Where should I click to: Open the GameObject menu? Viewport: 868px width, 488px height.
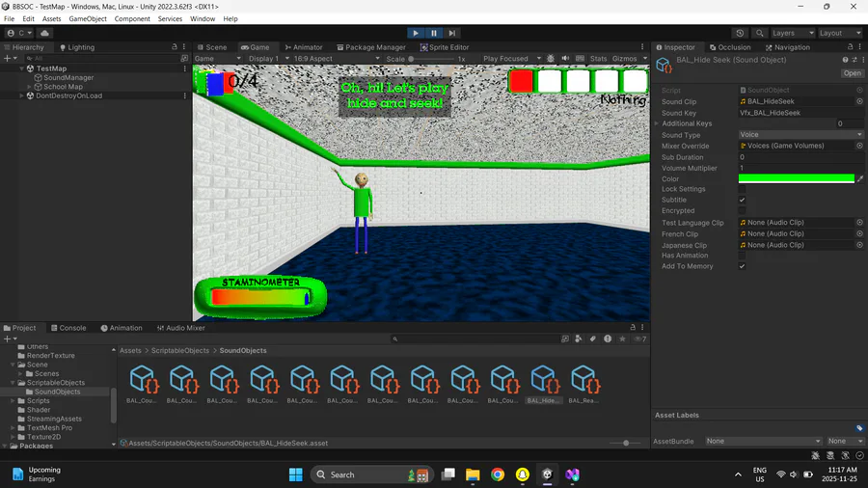click(x=88, y=19)
